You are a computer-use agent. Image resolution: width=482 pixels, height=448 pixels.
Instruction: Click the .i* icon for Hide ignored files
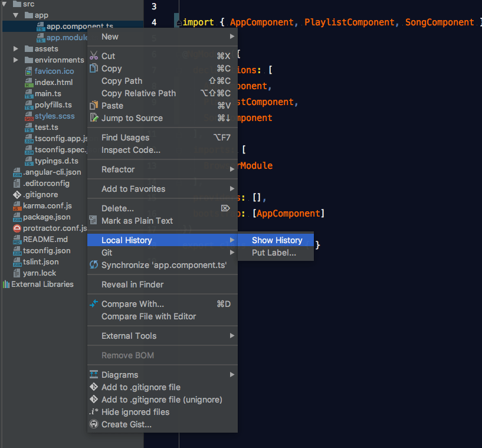tap(93, 412)
